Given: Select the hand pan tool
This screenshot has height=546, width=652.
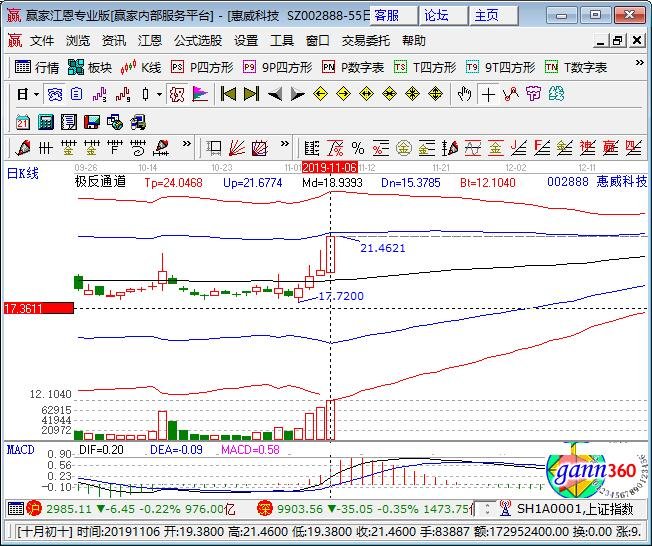Looking at the screenshot, I should (464, 94).
